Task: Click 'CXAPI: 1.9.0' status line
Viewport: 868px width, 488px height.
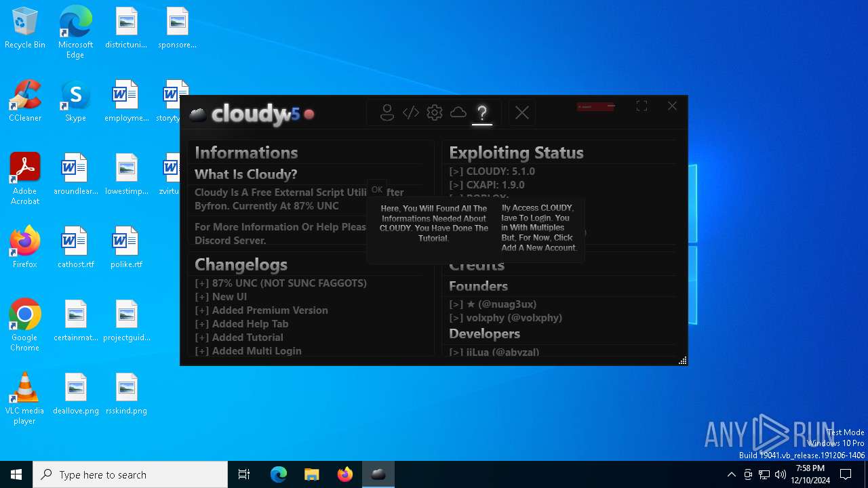Action: pos(486,185)
